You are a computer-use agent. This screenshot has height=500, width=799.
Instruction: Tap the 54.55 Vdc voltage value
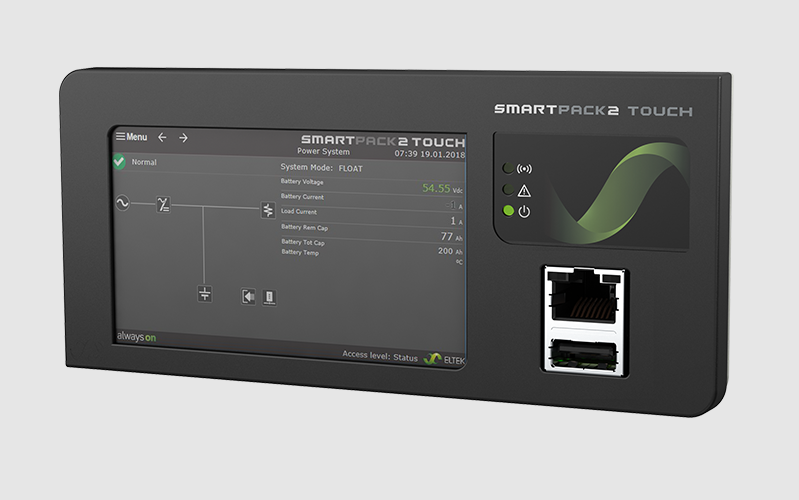(x=442, y=189)
